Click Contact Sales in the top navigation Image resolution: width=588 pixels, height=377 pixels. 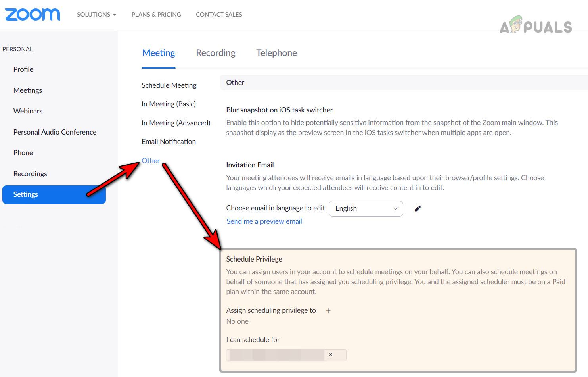coord(218,14)
